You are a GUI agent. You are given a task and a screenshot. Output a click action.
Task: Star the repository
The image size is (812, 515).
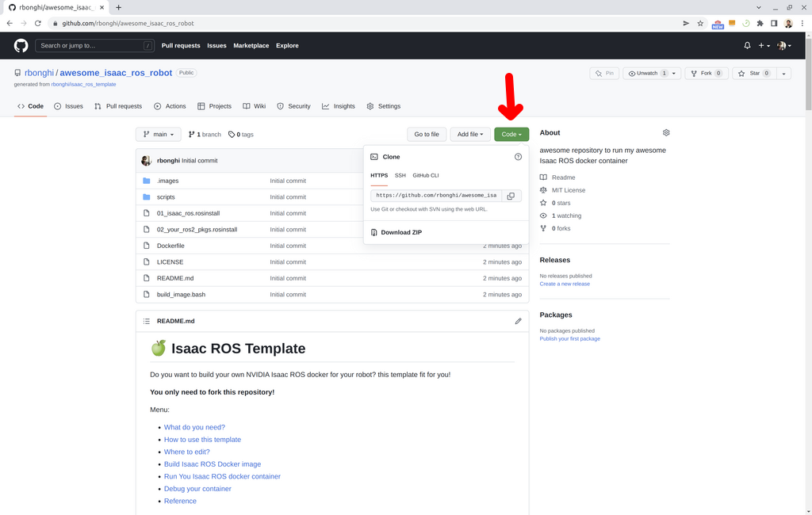[x=755, y=74]
